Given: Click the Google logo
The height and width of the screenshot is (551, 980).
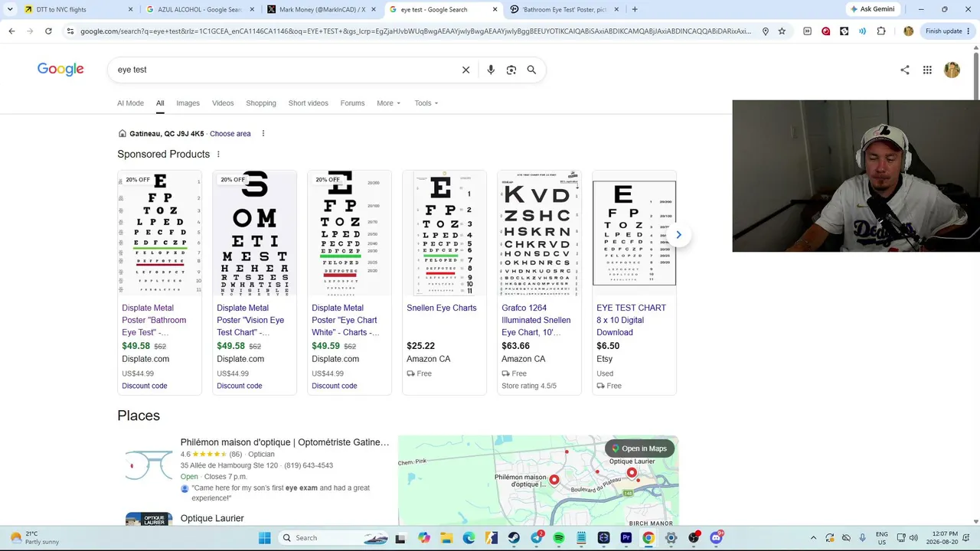Looking at the screenshot, I should pyautogui.click(x=60, y=70).
